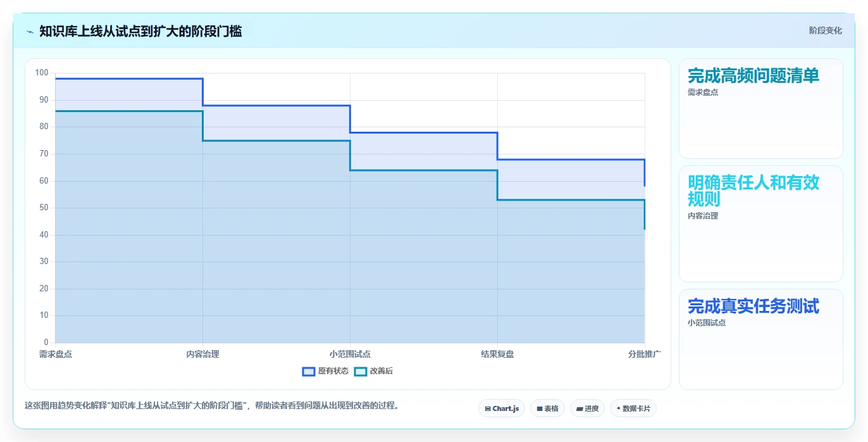Click the blue 原有状态 legend swatch
The width and height of the screenshot is (868, 442).
(309, 371)
